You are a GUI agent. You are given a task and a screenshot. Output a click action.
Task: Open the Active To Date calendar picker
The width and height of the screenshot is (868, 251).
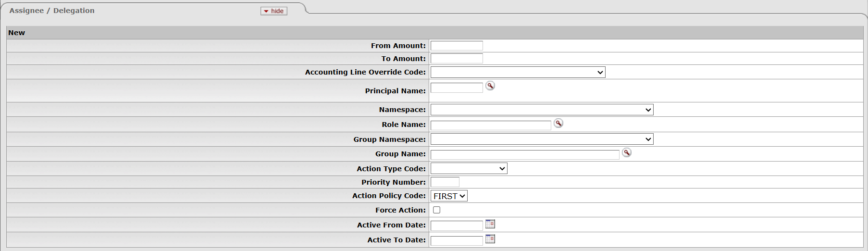(x=490, y=238)
